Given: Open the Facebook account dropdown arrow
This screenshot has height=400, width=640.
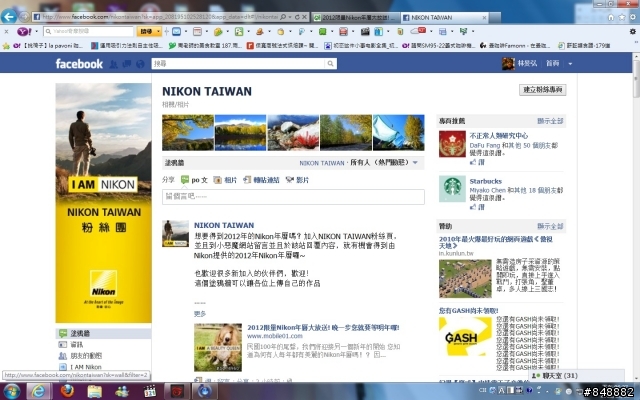Looking at the screenshot, I should tap(570, 64).
